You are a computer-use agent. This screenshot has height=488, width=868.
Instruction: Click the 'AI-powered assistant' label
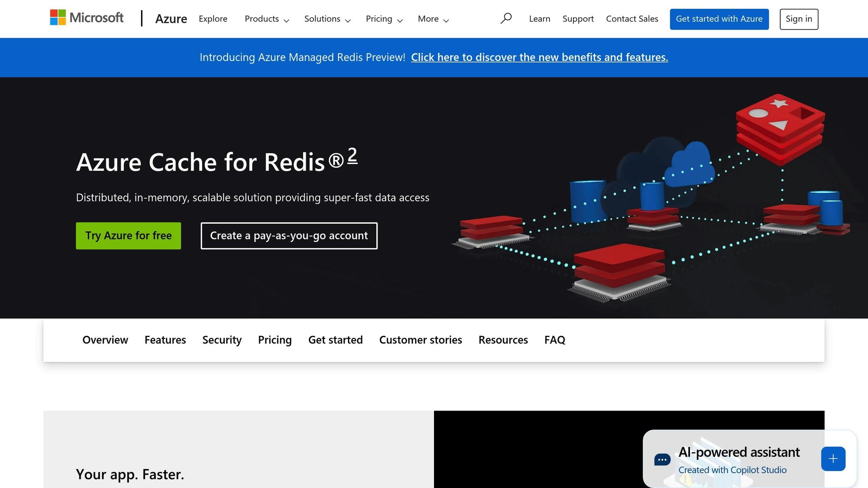coord(739,452)
